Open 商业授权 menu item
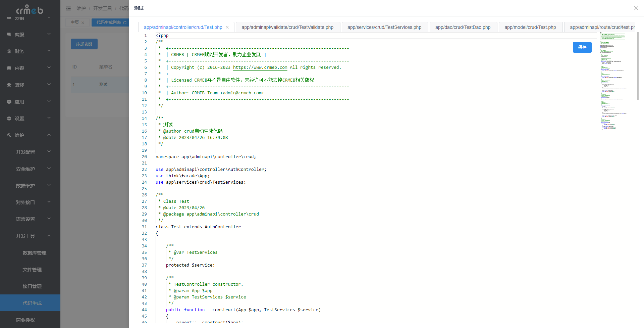Screen dimensions: 644x328 click(x=30, y=320)
